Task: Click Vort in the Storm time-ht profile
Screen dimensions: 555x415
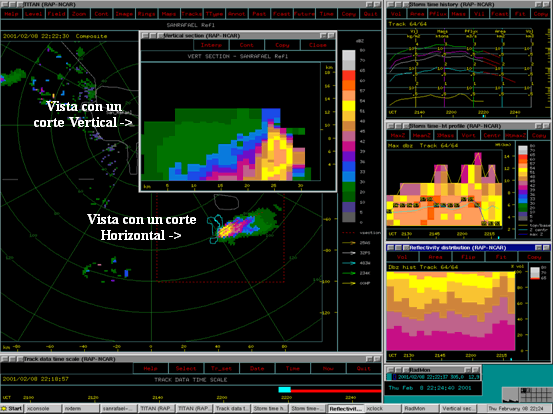Action: click(468, 135)
